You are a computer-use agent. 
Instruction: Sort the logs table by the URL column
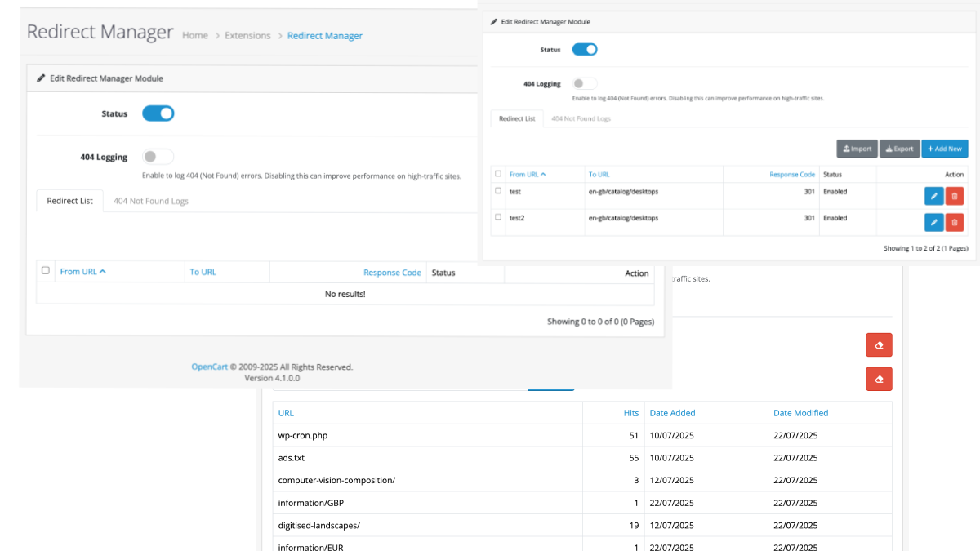tap(286, 413)
